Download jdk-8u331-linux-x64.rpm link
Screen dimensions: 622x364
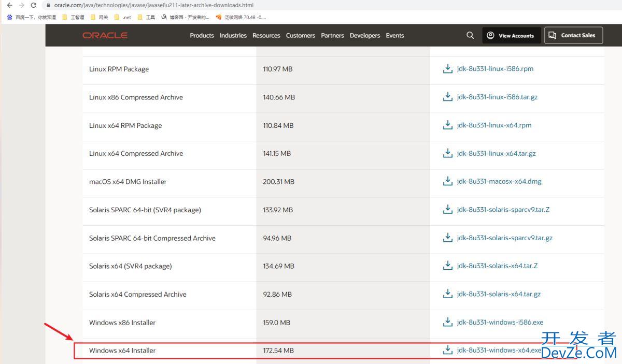click(x=494, y=125)
